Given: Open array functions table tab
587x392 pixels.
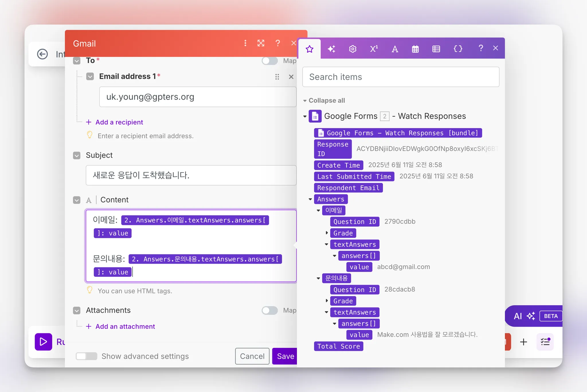Looking at the screenshot, I should coord(436,49).
